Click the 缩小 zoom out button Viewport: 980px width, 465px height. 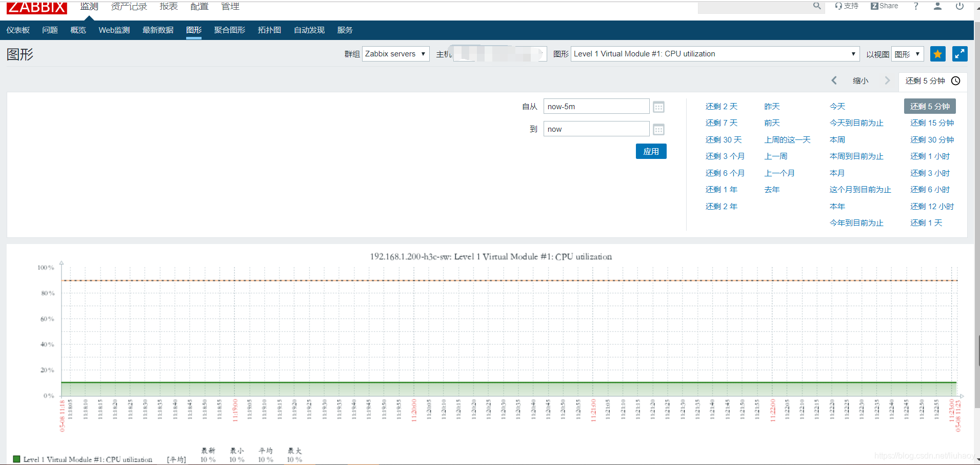(x=861, y=80)
